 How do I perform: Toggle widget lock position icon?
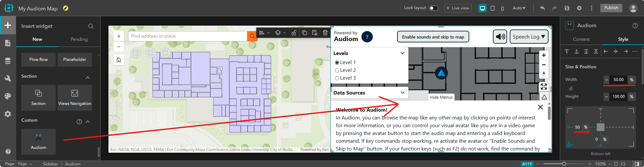point(294,33)
